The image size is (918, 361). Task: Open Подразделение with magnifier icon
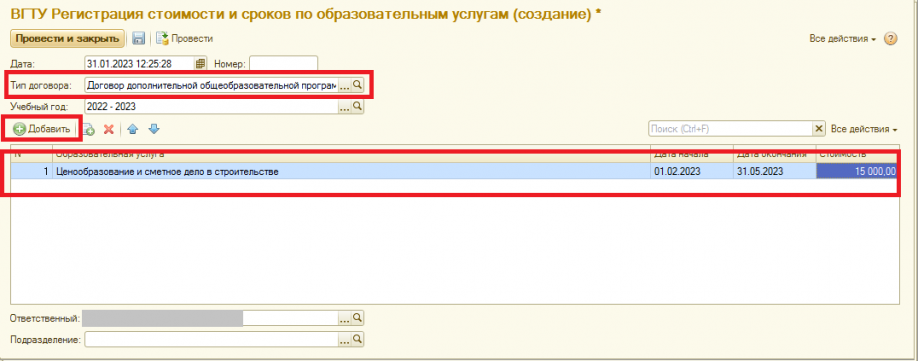tap(357, 339)
